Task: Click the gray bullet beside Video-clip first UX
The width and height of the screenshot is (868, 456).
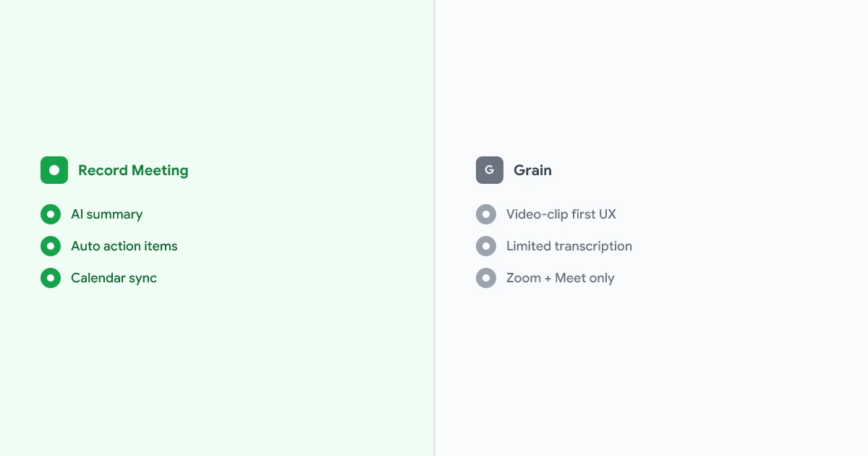Action: 486,214
